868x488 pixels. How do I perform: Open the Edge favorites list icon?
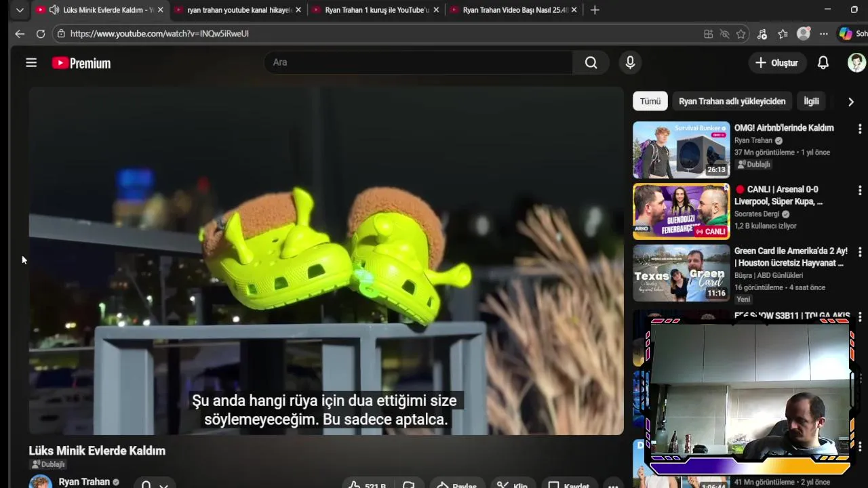pyautogui.click(x=783, y=34)
